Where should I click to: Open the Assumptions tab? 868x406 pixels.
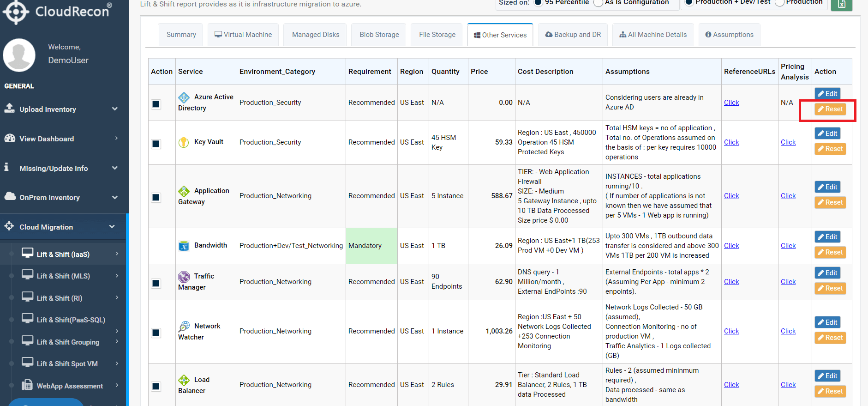click(x=729, y=35)
